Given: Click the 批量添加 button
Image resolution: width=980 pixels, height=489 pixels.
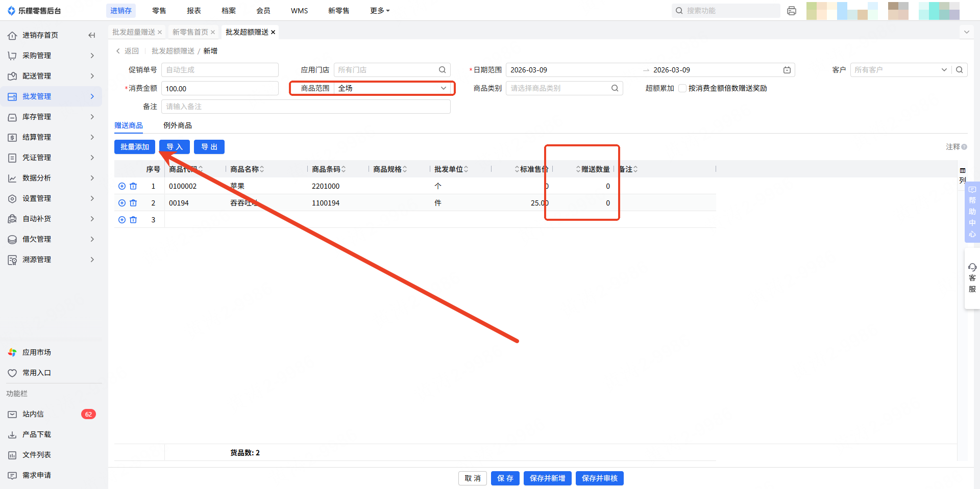Looking at the screenshot, I should [x=135, y=147].
